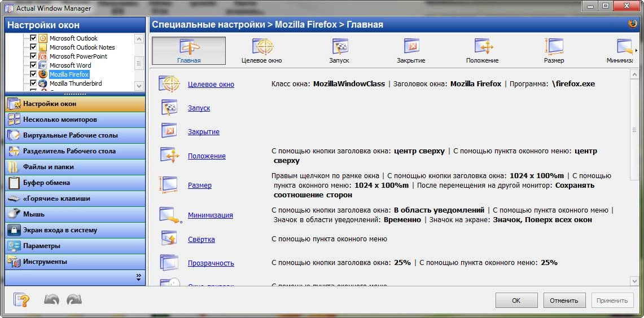The width and height of the screenshot is (644, 318).
Task: Click the minimize icon beside Минимизация link
Action: (170, 215)
